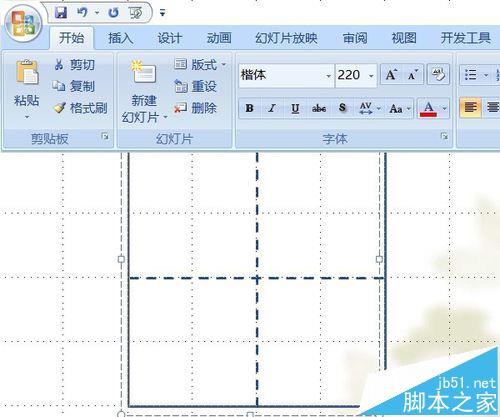The width and height of the screenshot is (500, 417).
Task: Open the undo history dropdown arrow
Action: click(x=97, y=13)
